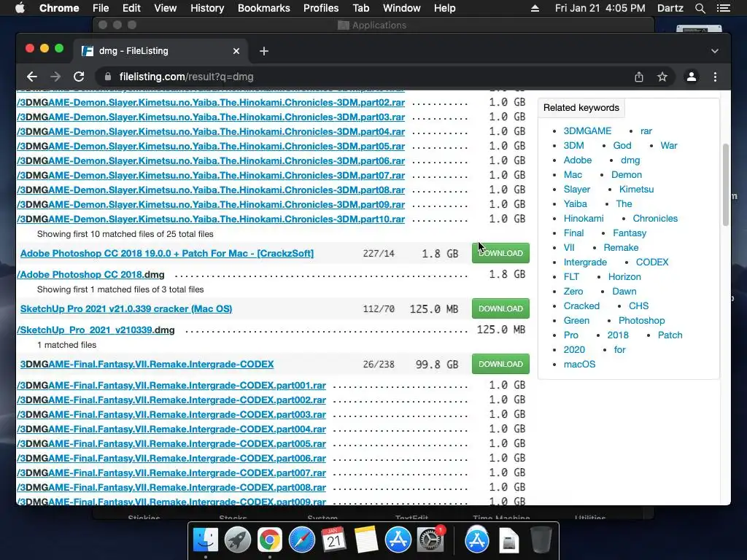Screen dimensions: 747x560
Task: Open Finder from the Dock
Action: 206,540
